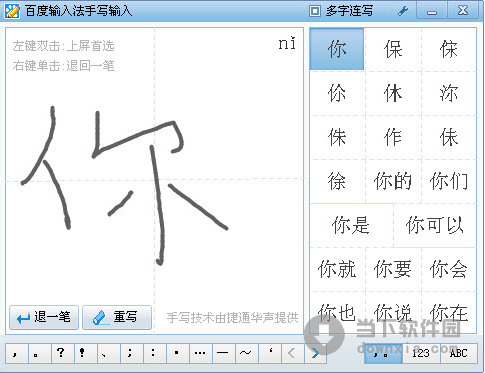Select the highlighted candidate 你
485x373 pixels.
coord(337,49)
